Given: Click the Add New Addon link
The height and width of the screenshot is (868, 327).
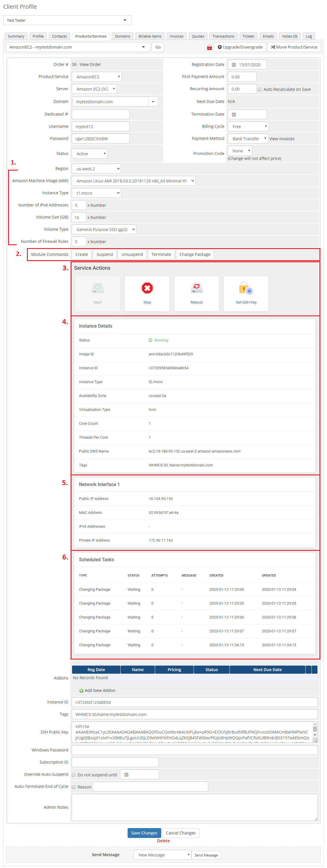Looking at the screenshot, I should 100,690.
